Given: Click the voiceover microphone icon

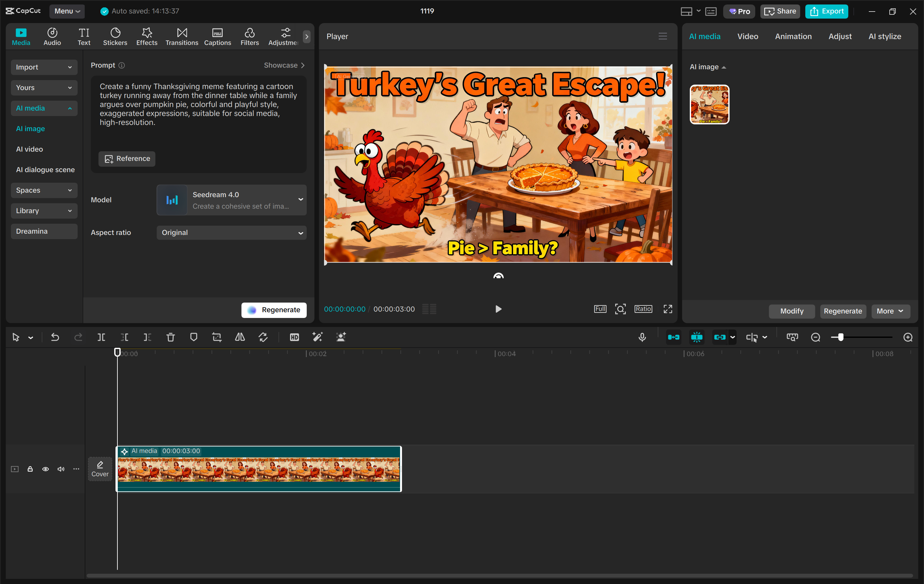Looking at the screenshot, I should [642, 337].
